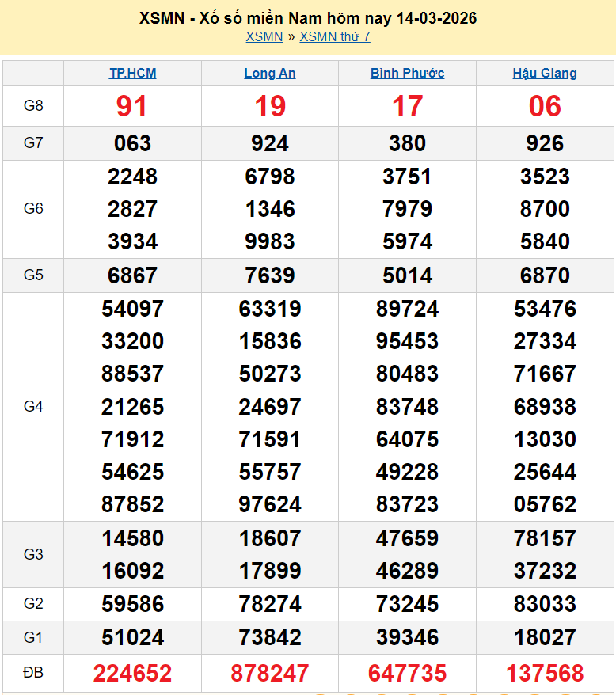Click the ĐB row label
Screen dimensions: 616x695
coord(33,673)
